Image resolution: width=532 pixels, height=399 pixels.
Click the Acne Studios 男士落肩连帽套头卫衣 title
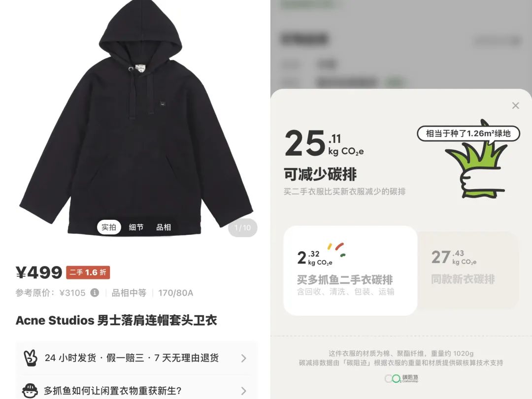pyautogui.click(x=116, y=320)
